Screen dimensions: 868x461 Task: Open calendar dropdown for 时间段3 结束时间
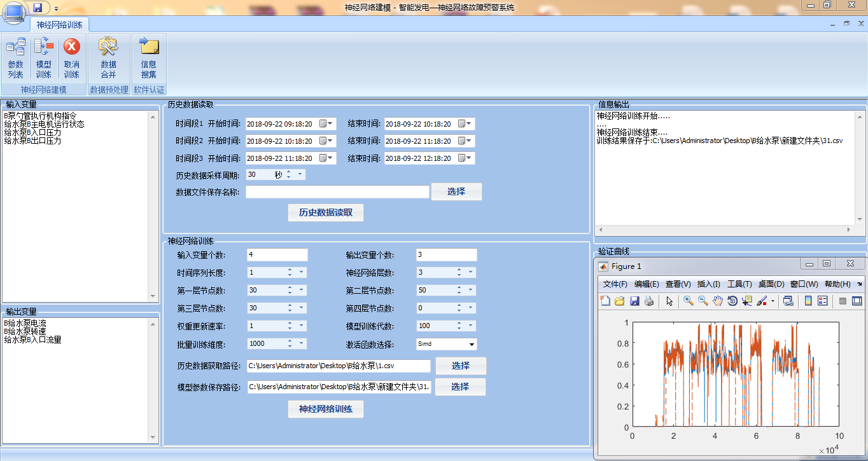coord(465,158)
